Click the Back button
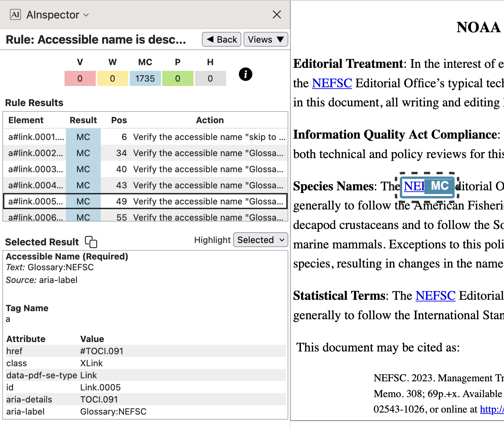The width and height of the screenshot is (504, 429). pyautogui.click(x=221, y=40)
